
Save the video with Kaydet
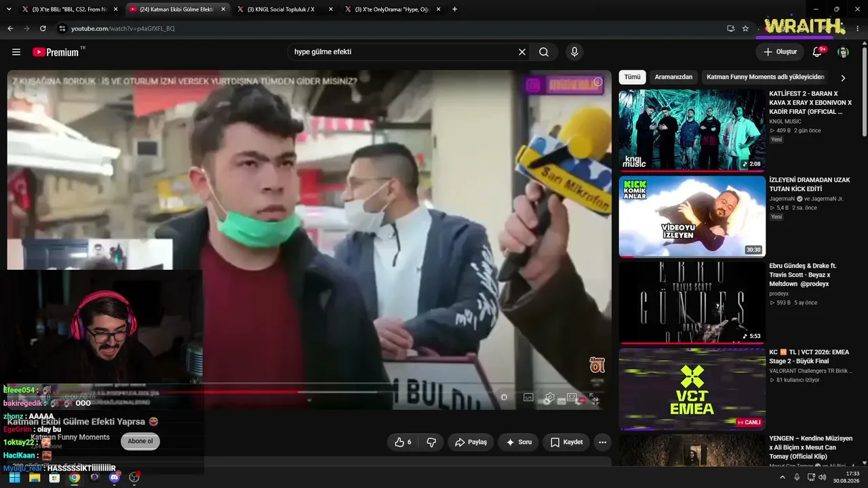click(x=566, y=442)
